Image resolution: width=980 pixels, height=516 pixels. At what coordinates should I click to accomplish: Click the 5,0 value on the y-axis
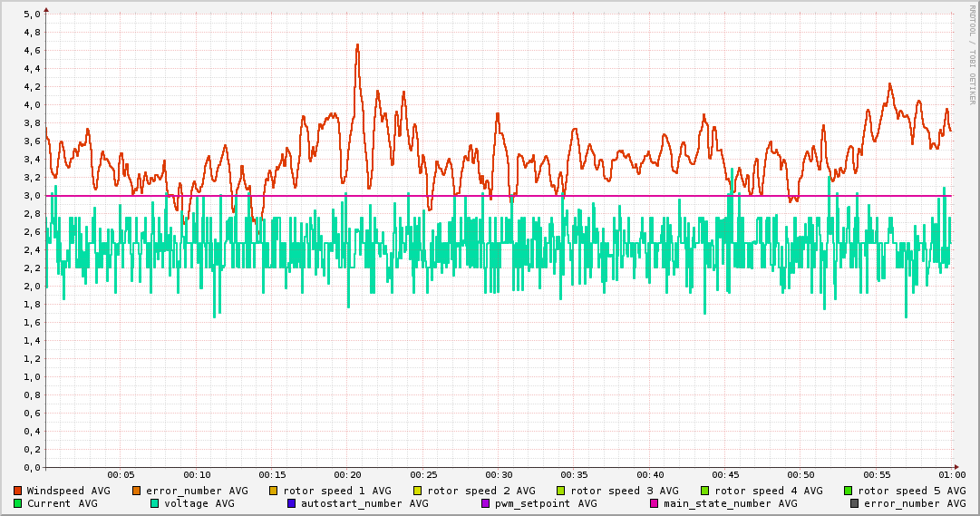pos(31,15)
